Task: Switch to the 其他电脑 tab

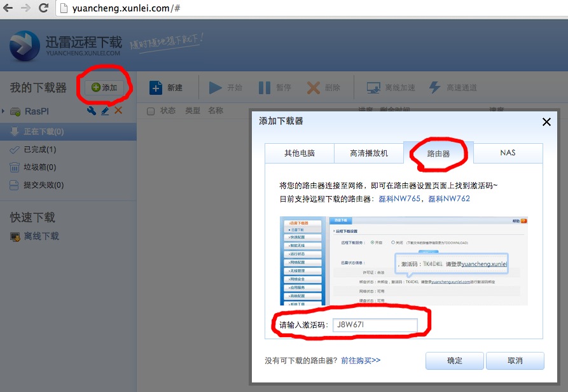Action: click(299, 153)
